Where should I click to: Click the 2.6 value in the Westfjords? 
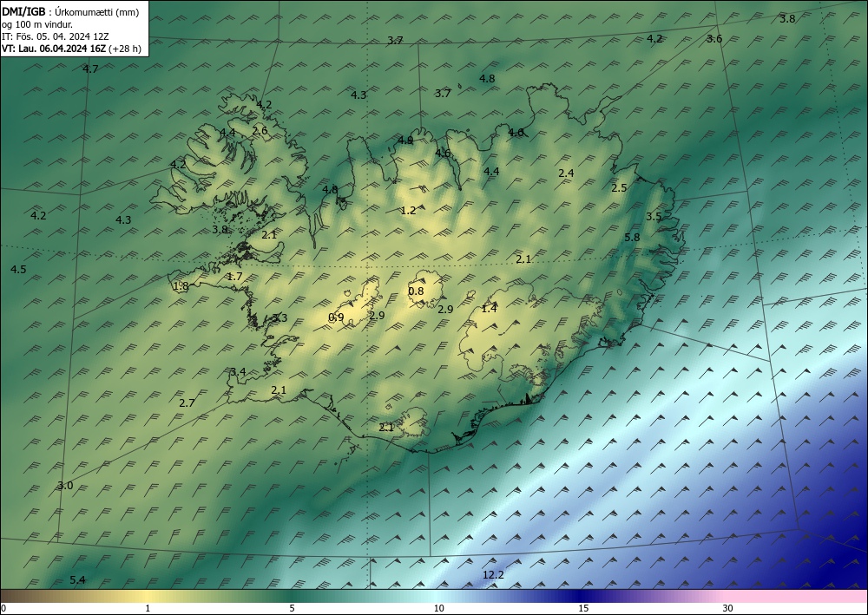point(260,130)
